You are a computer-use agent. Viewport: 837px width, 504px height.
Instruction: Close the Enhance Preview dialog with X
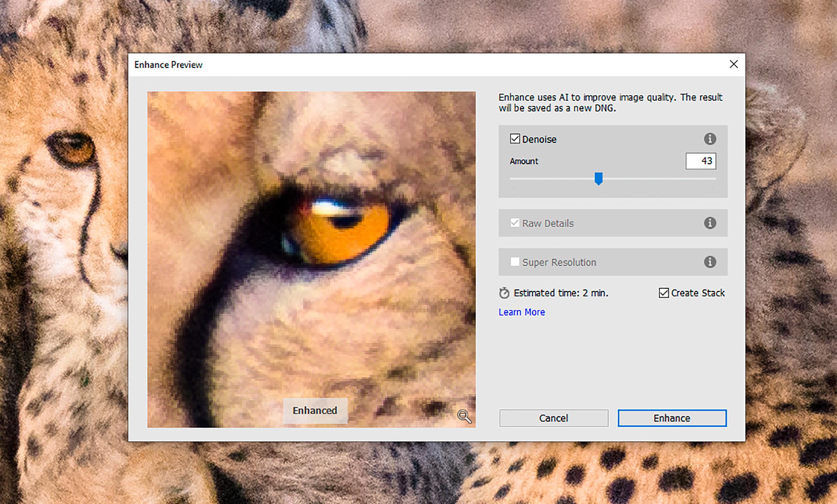(x=733, y=64)
